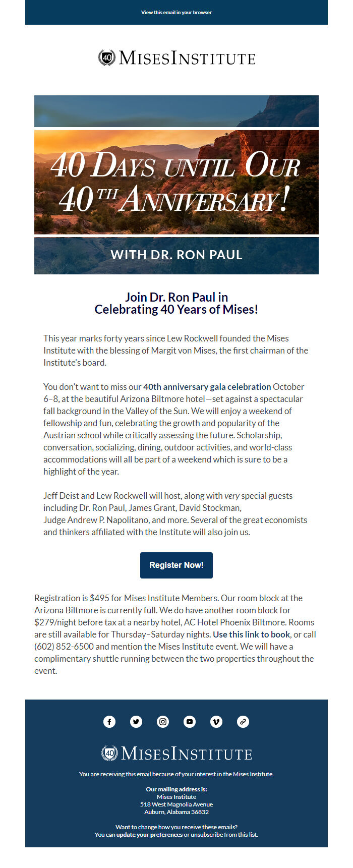353x868 pixels.
Task: Click 'View this email in your browser'
Action: [x=177, y=13]
